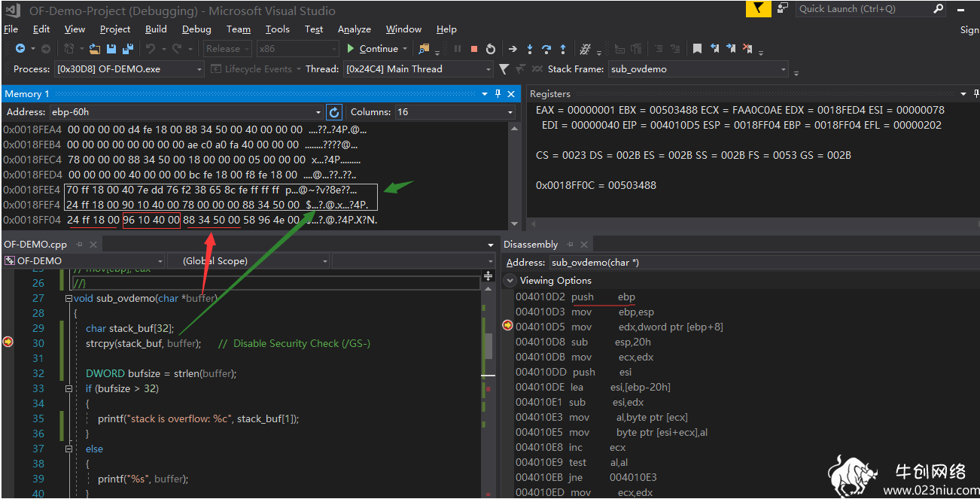980x499 pixels.
Task: Open the Build menu
Action: coord(157,29)
